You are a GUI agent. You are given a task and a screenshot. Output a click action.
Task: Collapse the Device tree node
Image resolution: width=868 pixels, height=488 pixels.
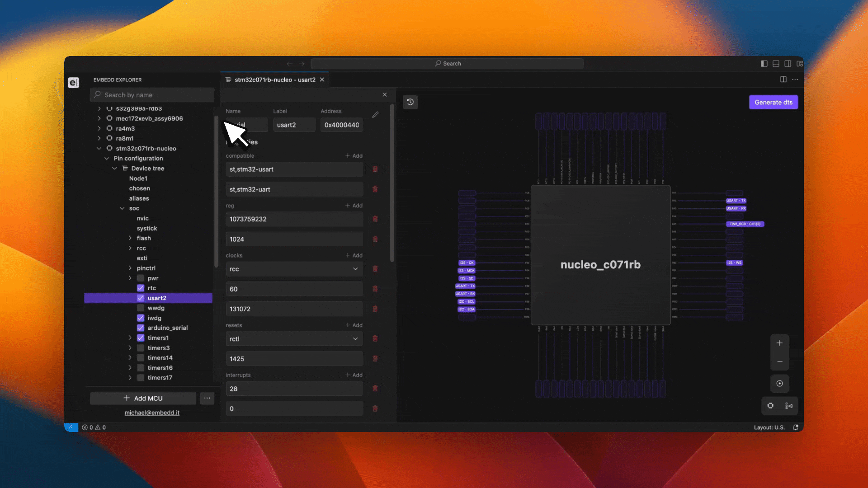114,169
